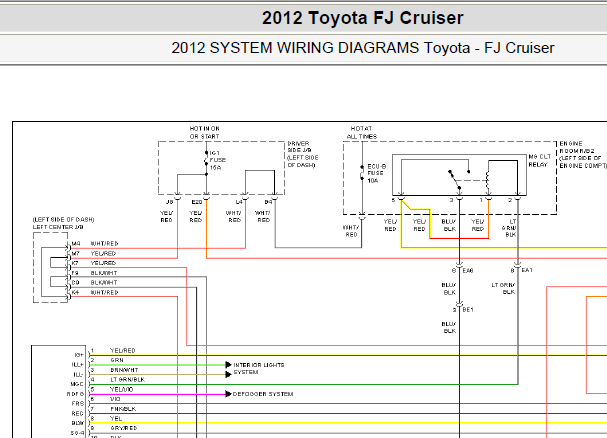
Task: Click the BLU/BLK label below BE1
Action: 449,327
